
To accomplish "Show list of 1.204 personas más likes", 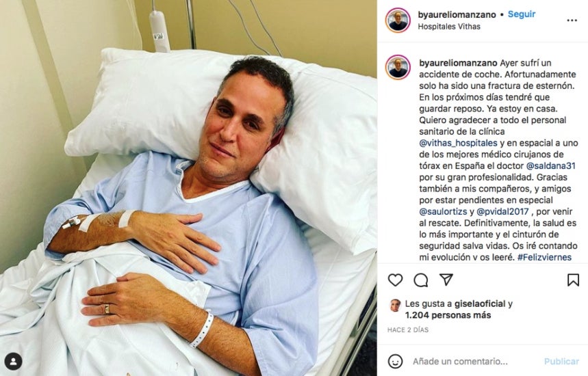I will pyautogui.click(x=448, y=315).
